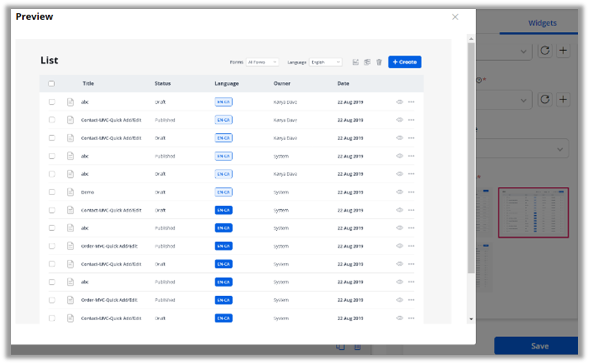Expand the third dropdown in the Widgets panel
This screenshot has width=589, height=364.
[559, 149]
